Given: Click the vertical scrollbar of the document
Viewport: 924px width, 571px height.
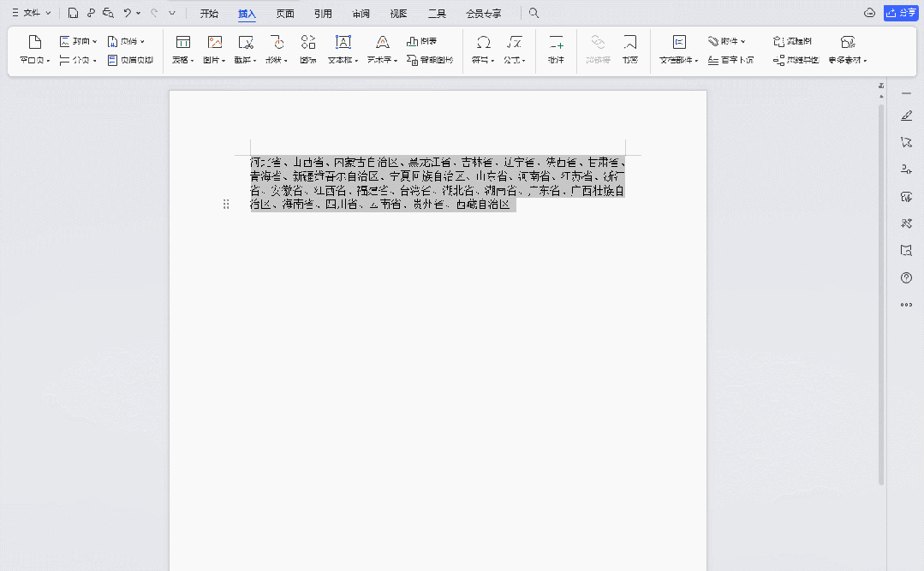Looking at the screenshot, I should tap(881, 291).
